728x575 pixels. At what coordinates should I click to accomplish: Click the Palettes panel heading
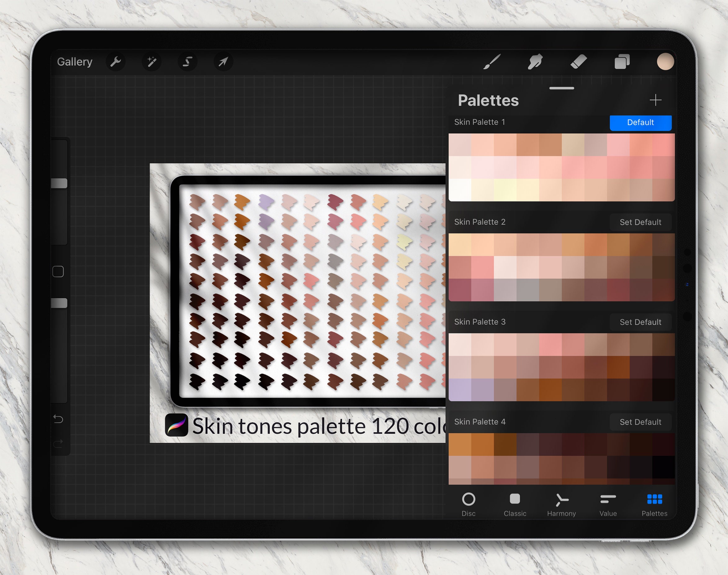coord(488,100)
